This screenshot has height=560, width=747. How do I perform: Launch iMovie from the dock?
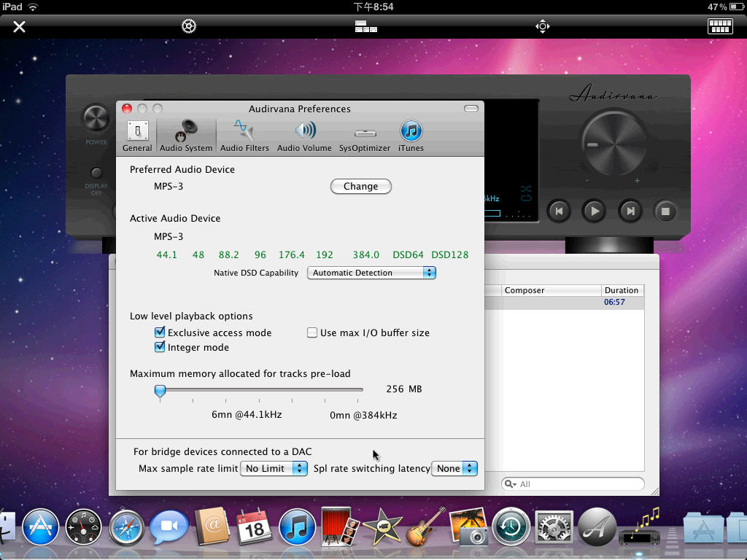(x=382, y=526)
